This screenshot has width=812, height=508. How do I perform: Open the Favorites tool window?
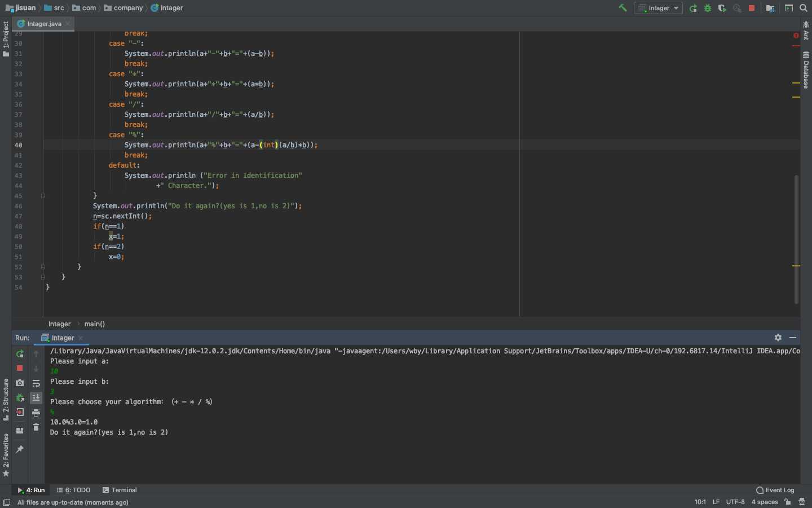coord(6,455)
